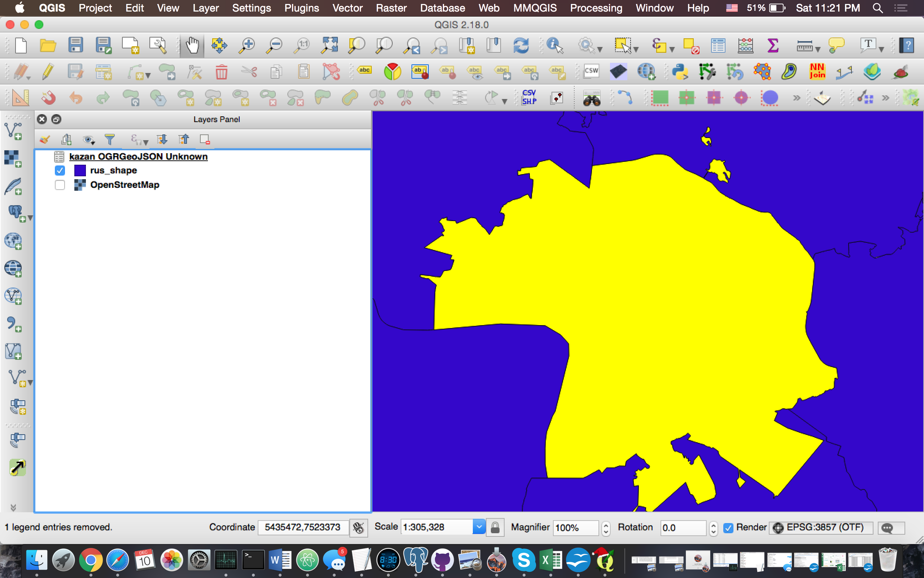Delete selected features trash icon
Image resolution: width=924 pixels, height=578 pixels.
(221, 72)
